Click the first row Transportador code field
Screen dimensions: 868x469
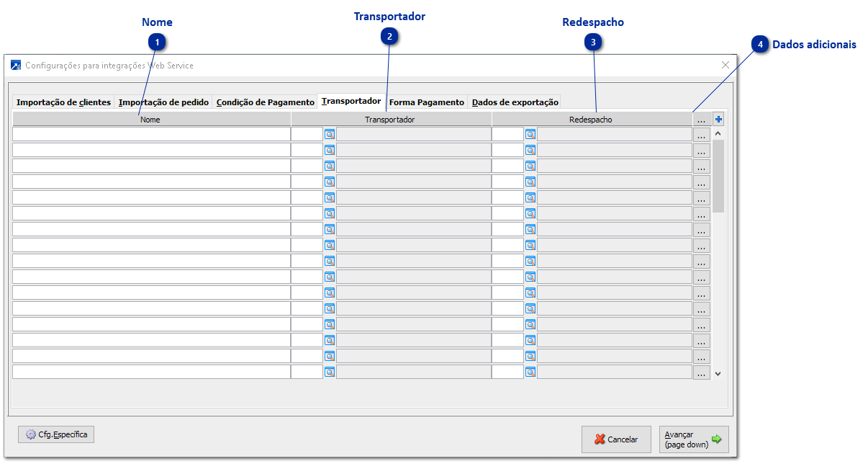(x=307, y=134)
